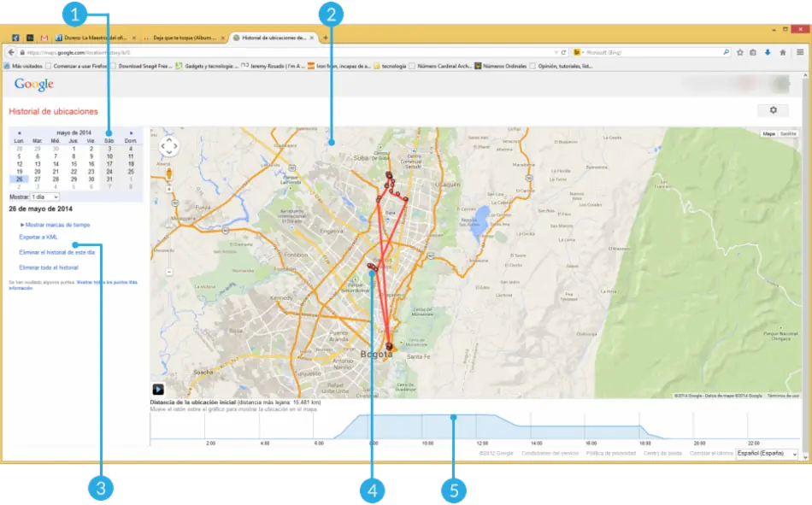Viewport: 812px width, 505px height.
Task: Go to previous month in calendar
Action: click(19, 133)
